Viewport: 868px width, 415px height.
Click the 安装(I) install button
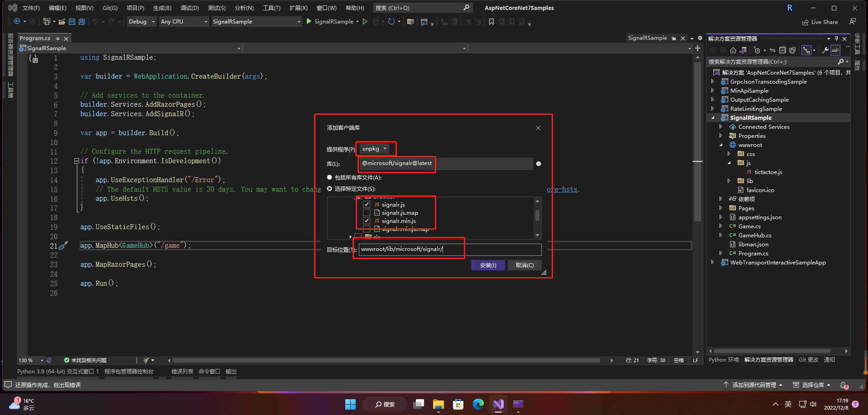488,265
